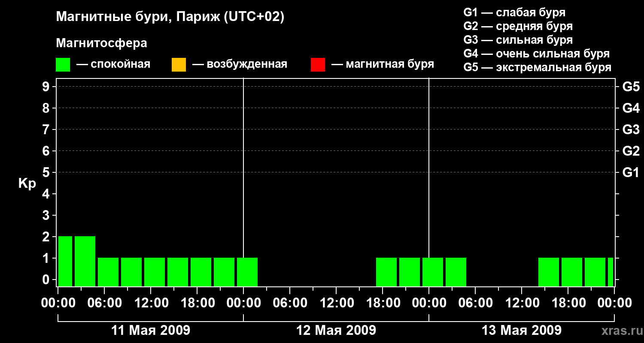Click the 'xras.ru' watermark link
The height and width of the screenshot is (343, 644).
pos(620,331)
